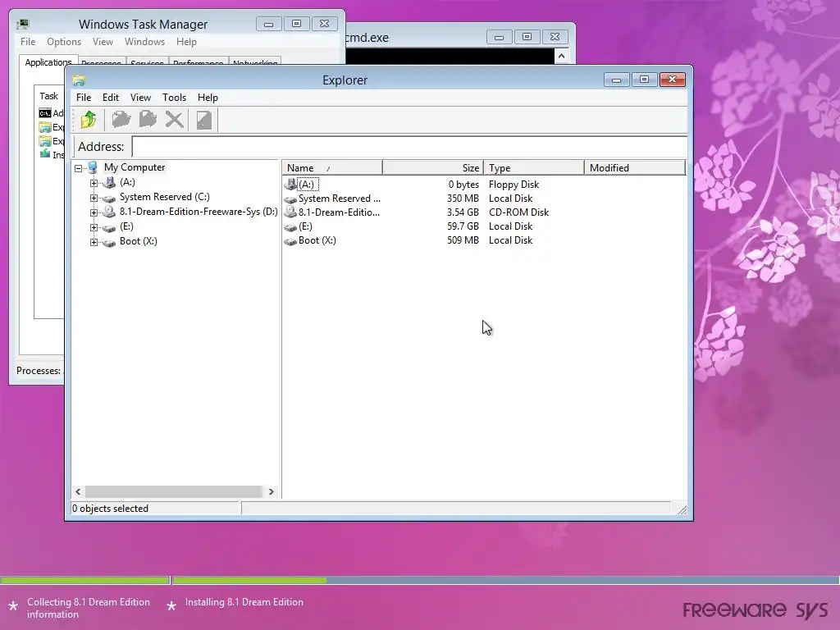Open the Explorer View menu
Viewport: 840px width, 630px height.
pyautogui.click(x=140, y=98)
